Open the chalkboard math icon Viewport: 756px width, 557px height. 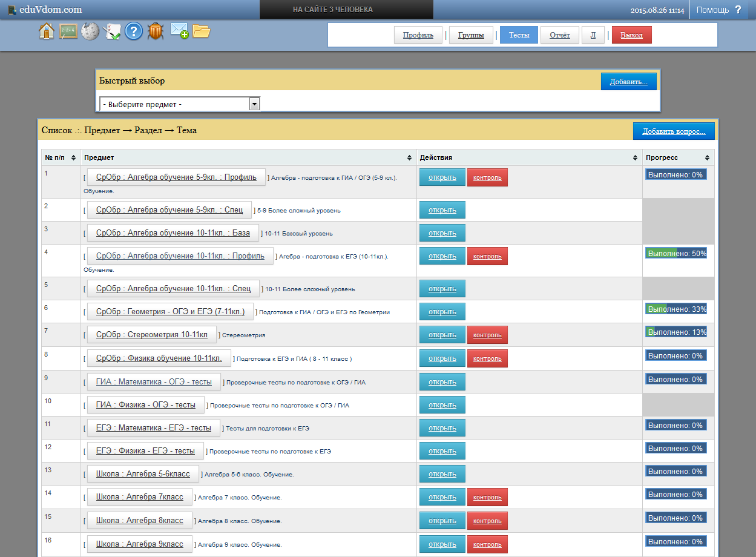[68, 31]
